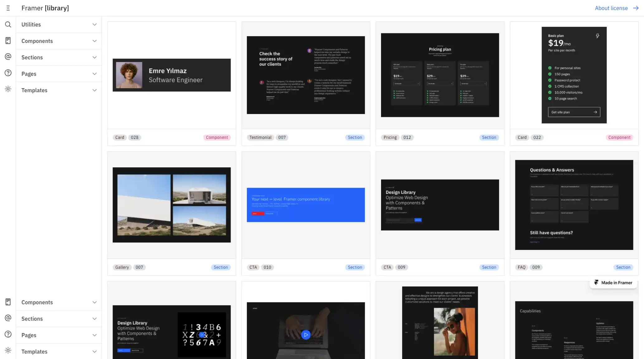Viewport: 644px width, 359px height.
Task: Click the Component tag on Card 028
Action: pyautogui.click(x=217, y=137)
